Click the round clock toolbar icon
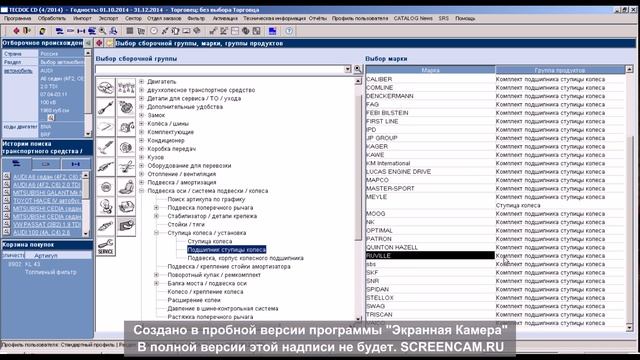This screenshot has height=360, width=640. [154, 31]
